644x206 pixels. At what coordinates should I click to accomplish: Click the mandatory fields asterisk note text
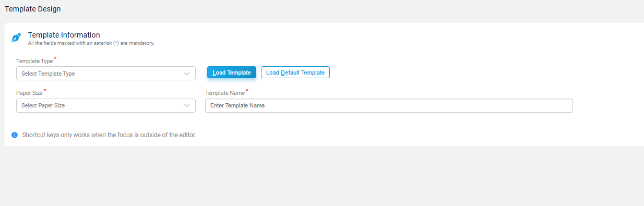(91, 43)
